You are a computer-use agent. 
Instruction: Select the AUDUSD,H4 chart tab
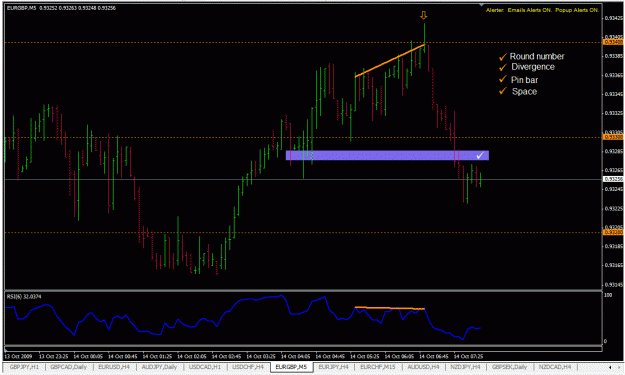point(423,367)
